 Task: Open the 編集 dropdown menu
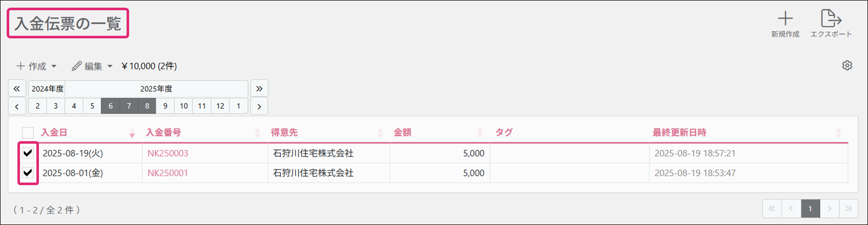point(92,66)
